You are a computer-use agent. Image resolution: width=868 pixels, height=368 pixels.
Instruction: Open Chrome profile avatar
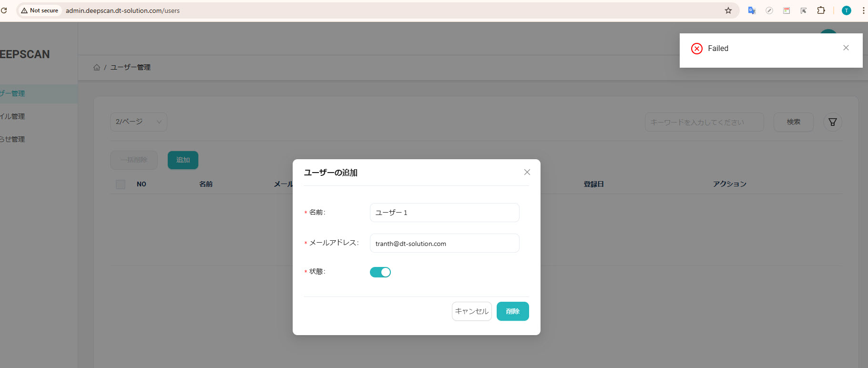846,10
